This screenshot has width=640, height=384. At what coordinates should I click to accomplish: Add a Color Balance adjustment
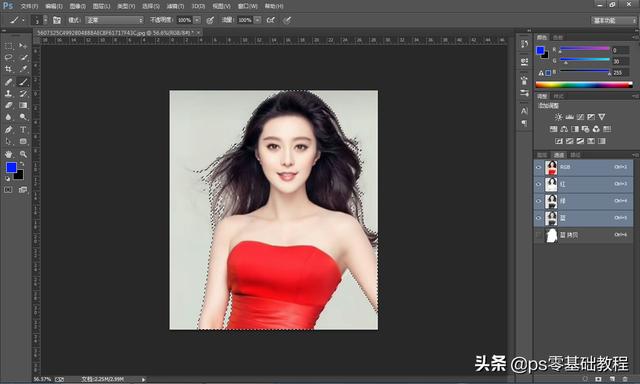[564, 129]
